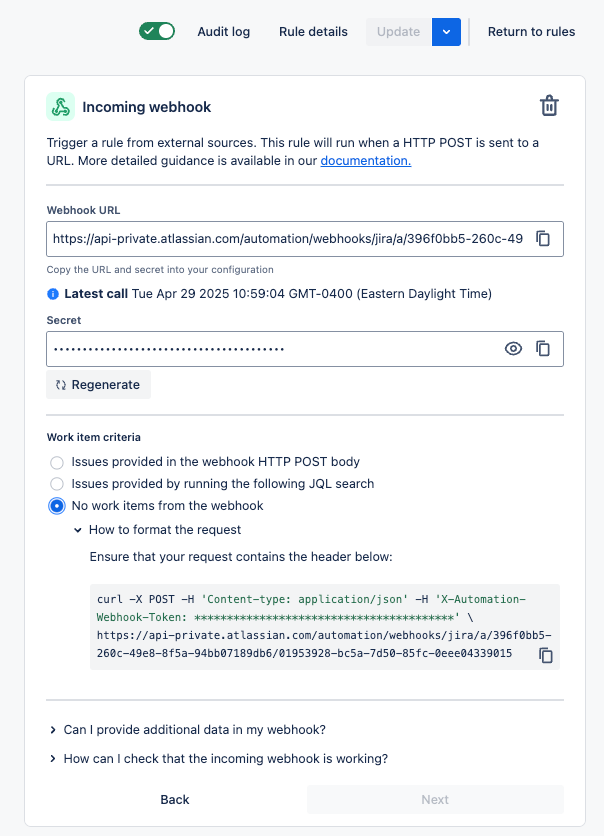Select No work items from the webhook
The width and height of the screenshot is (604, 836).
(x=57, y=506)
